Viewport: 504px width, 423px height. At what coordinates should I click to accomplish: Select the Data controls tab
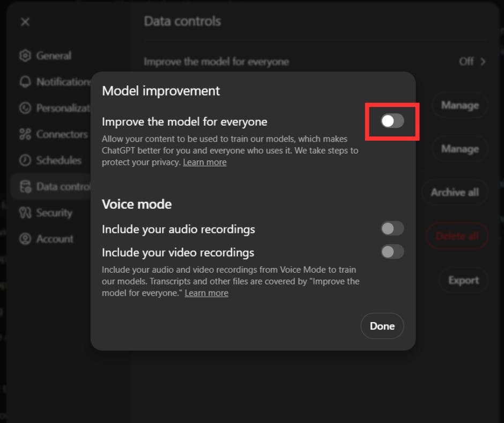pos(51,186)
